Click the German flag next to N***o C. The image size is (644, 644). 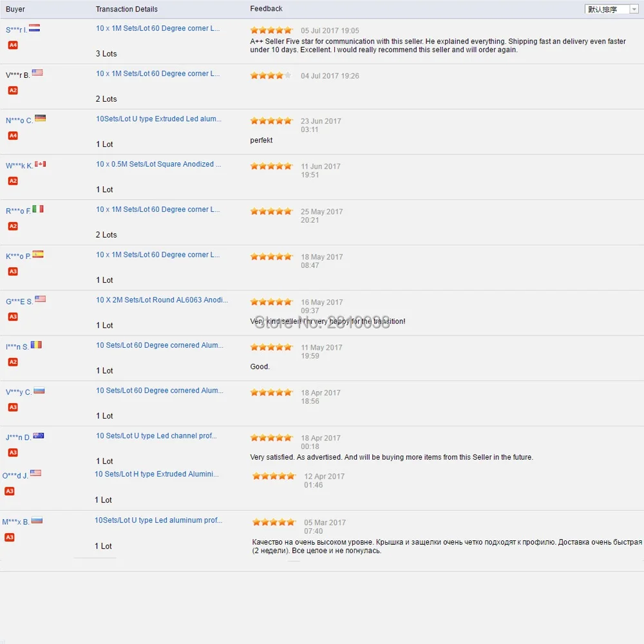click(x=40, y=118)
